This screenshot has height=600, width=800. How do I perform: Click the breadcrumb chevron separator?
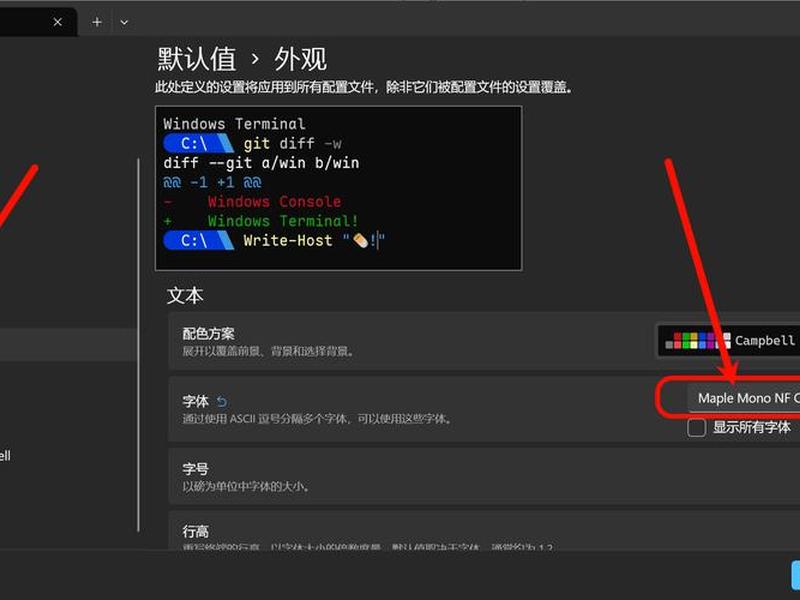[255, 60]
